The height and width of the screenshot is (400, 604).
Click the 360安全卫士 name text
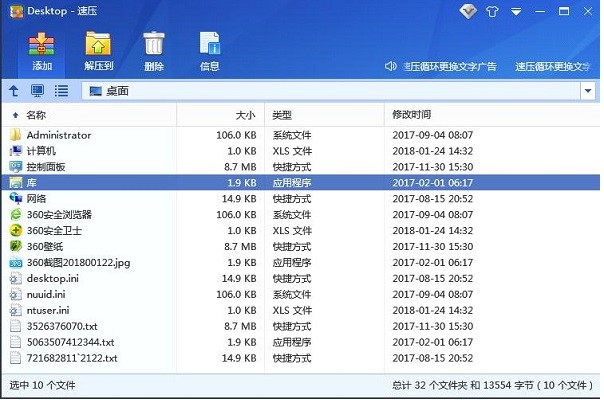click(54, 230)
